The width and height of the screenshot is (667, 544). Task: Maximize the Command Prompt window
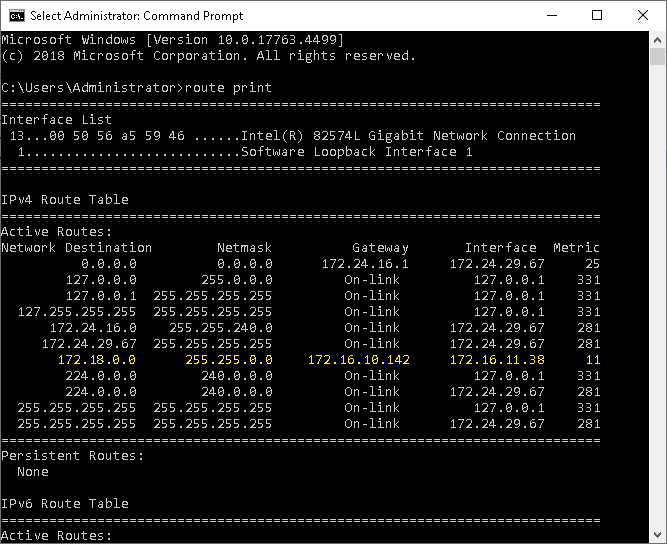click(597, 16)
